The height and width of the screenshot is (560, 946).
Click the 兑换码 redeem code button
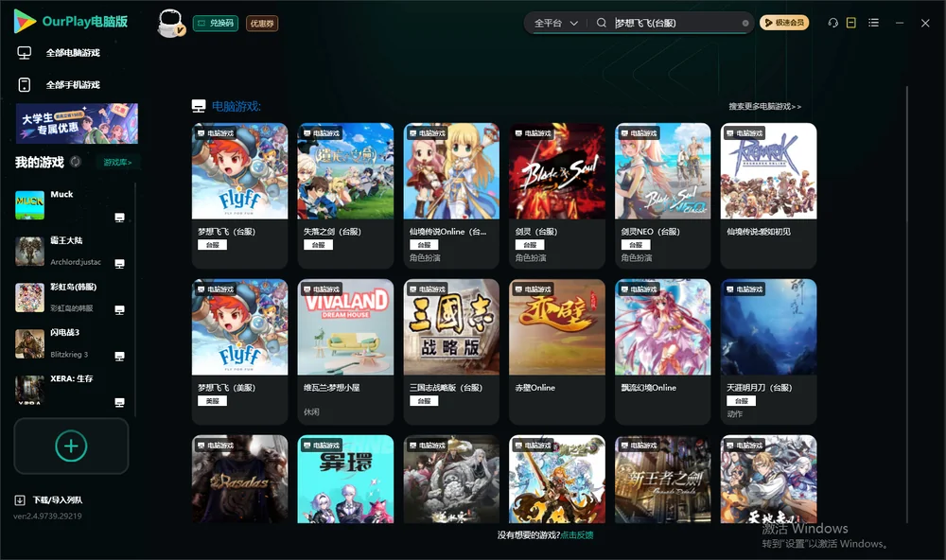click(x=216, y=23)
